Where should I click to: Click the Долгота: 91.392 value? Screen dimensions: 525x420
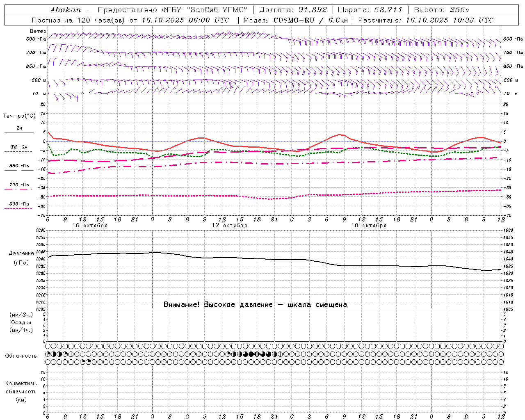293,10
